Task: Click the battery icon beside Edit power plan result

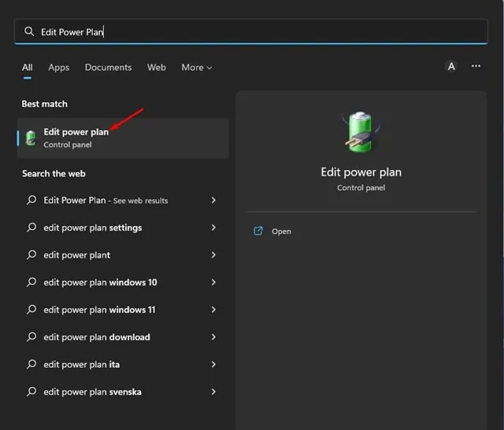Action: tap(31, 138)
